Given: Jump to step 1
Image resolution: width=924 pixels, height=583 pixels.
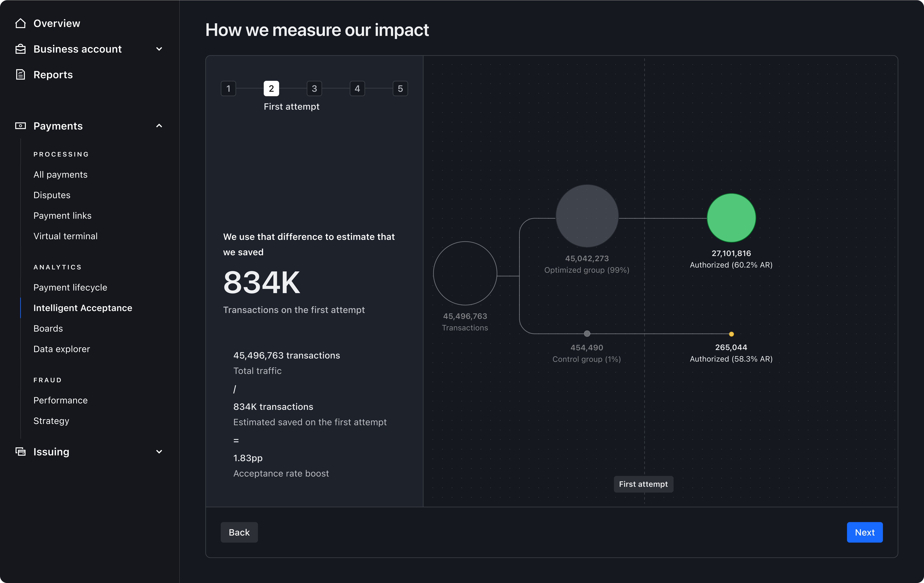Looking at the screenshot, I should pyautogui.click(x=228, y=89).
